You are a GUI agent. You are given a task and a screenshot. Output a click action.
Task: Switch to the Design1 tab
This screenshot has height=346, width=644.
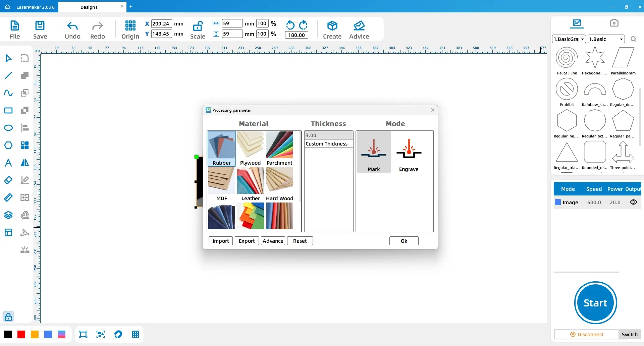tap(89, 7)
